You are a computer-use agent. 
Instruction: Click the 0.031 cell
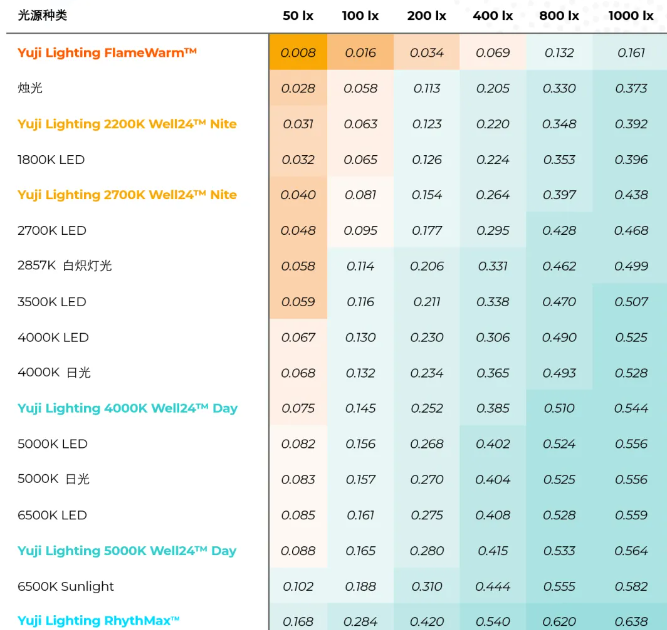[298, 124]
